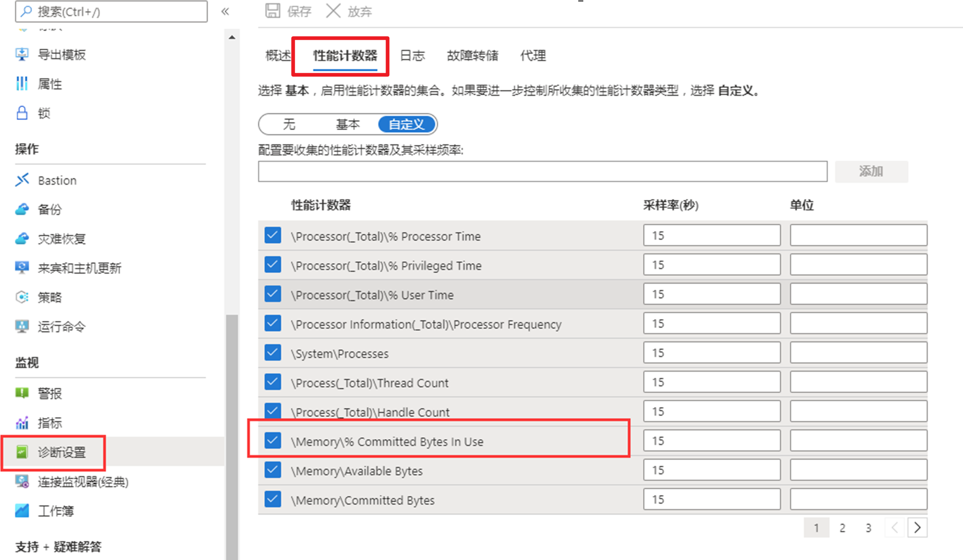Image resolution: width=963 pixels, height=560 pixels.
Task: Click the Bastion icon in sidebar
Action: point(22,180)
